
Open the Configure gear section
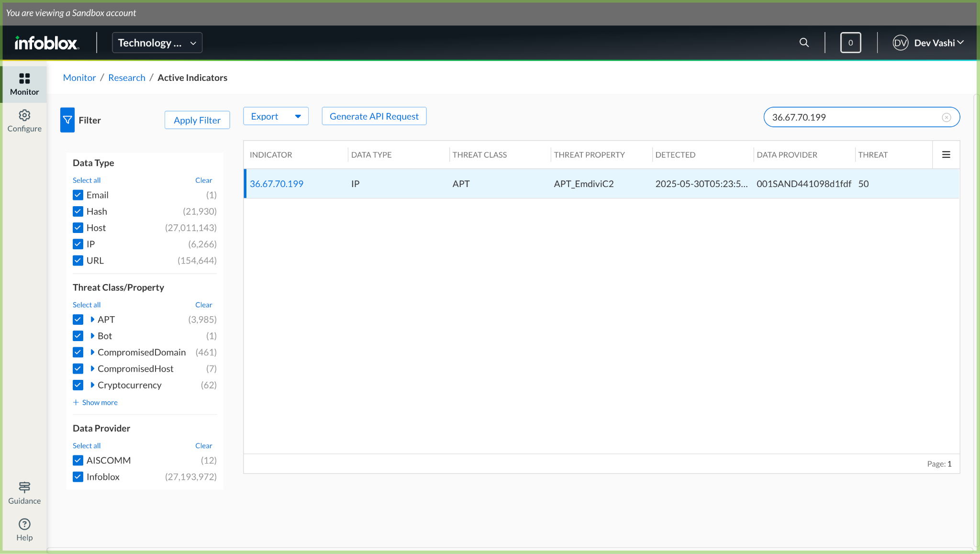24,121
